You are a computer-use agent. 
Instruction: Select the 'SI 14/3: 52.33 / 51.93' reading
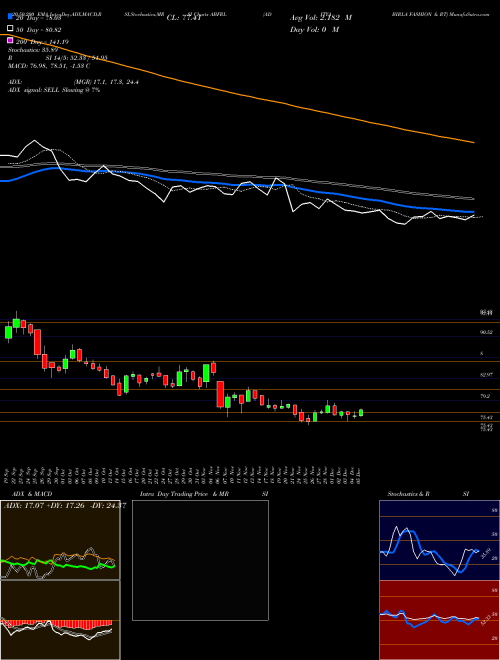[x=77, y=58]
